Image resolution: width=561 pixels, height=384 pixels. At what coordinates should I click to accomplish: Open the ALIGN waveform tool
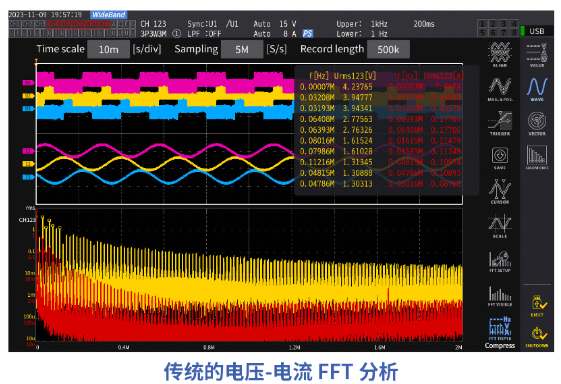500,54
